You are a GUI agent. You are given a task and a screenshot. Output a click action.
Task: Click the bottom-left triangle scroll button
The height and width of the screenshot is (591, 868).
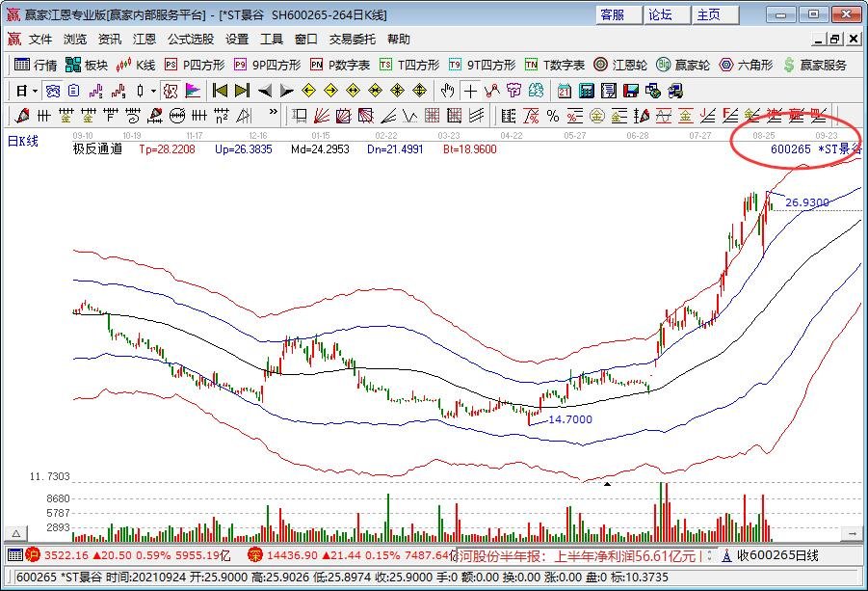click(16, 533)
